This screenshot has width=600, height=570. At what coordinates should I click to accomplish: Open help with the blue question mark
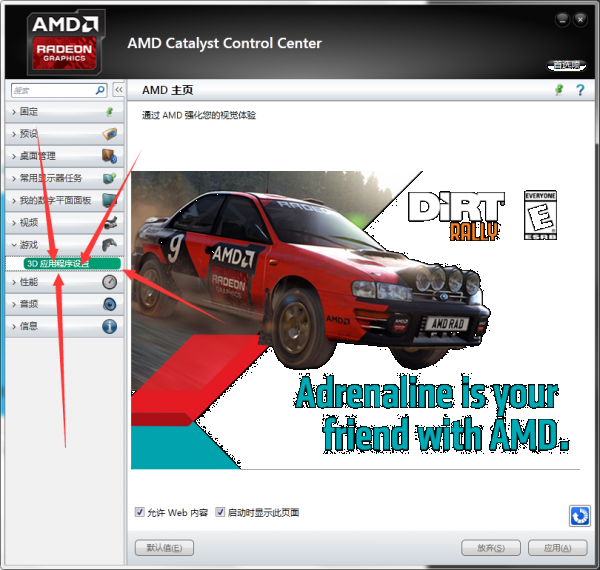[580, 90]
